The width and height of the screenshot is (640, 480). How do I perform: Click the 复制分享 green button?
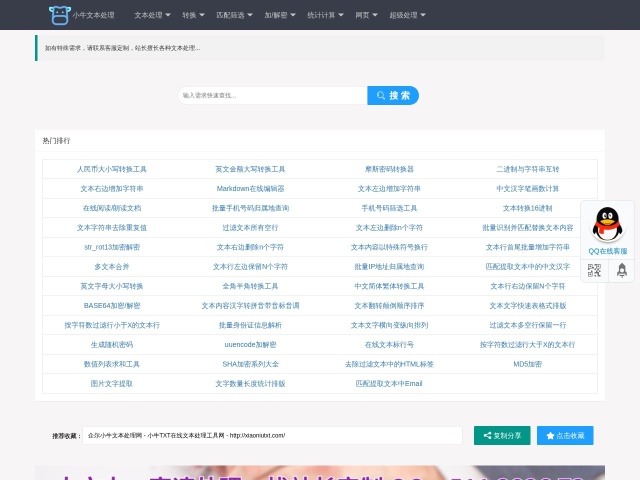pos(502,436)
